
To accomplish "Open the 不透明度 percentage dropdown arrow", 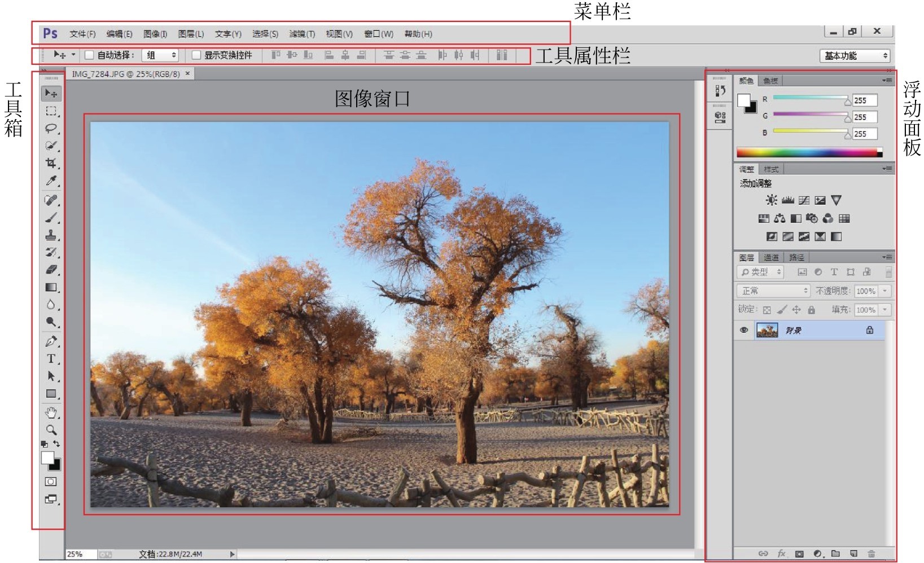I will coord(885,291).
